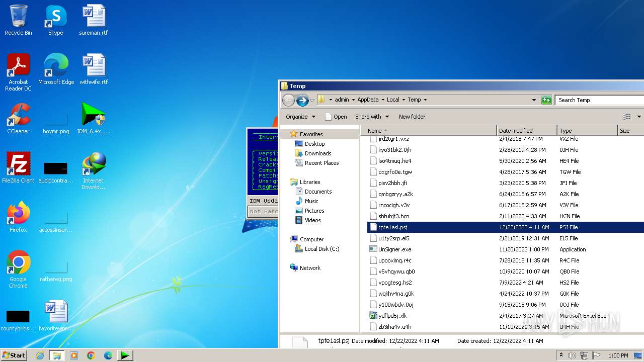
Task: Go forward in Explorer navigation
Action: coord(302,100)
